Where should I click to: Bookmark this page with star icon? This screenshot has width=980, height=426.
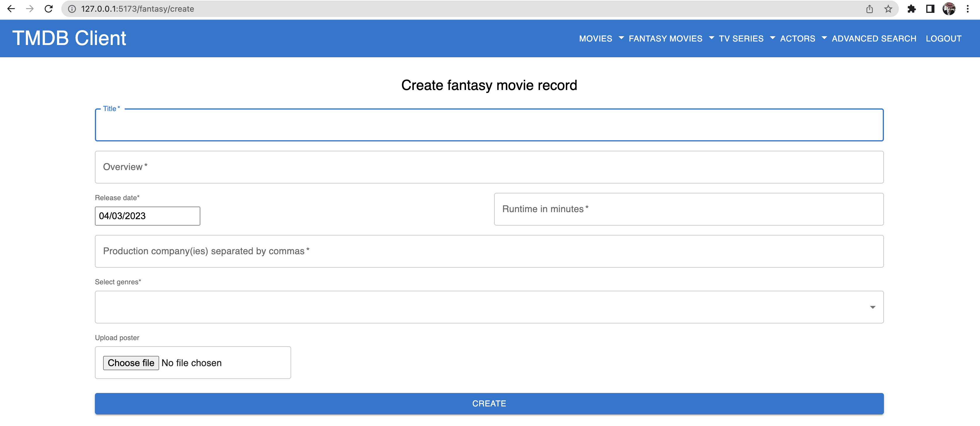[888, 9]
